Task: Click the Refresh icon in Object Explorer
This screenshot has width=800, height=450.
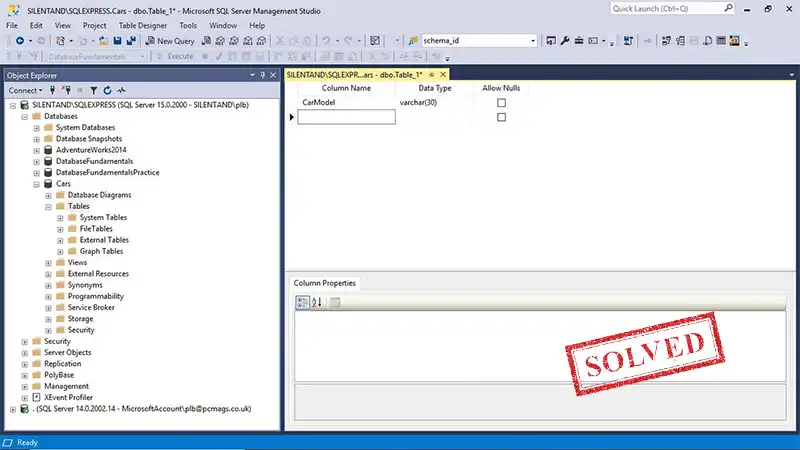Action: tap(107, 90)
